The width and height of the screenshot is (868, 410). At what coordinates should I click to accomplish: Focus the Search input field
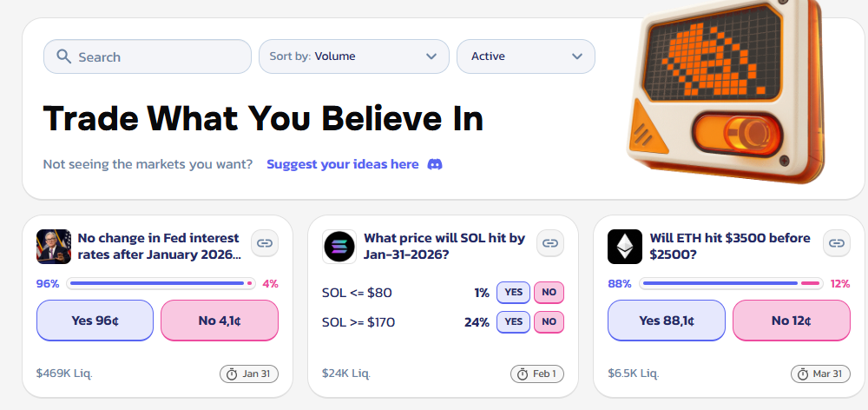click(x=156, y=56)
